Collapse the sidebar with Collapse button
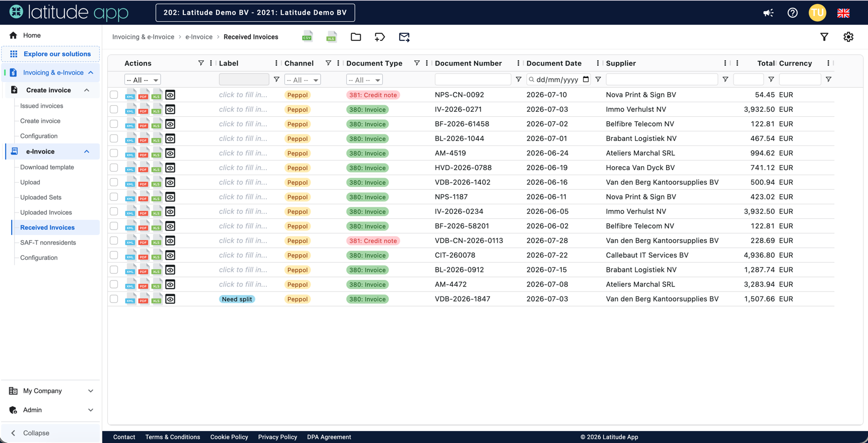868x443 pixels. pos(51,433)
